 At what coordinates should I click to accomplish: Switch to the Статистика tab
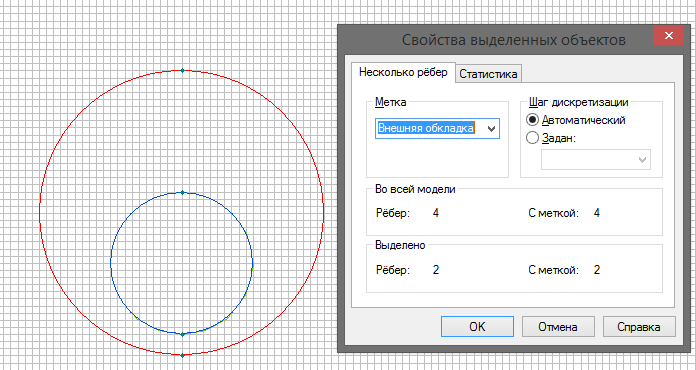488,74
